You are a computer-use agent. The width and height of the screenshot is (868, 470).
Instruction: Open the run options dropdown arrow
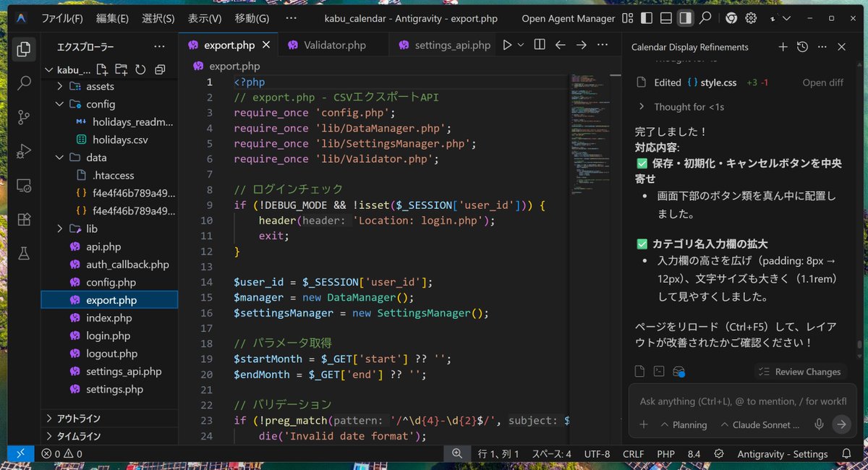coord(521,45)
